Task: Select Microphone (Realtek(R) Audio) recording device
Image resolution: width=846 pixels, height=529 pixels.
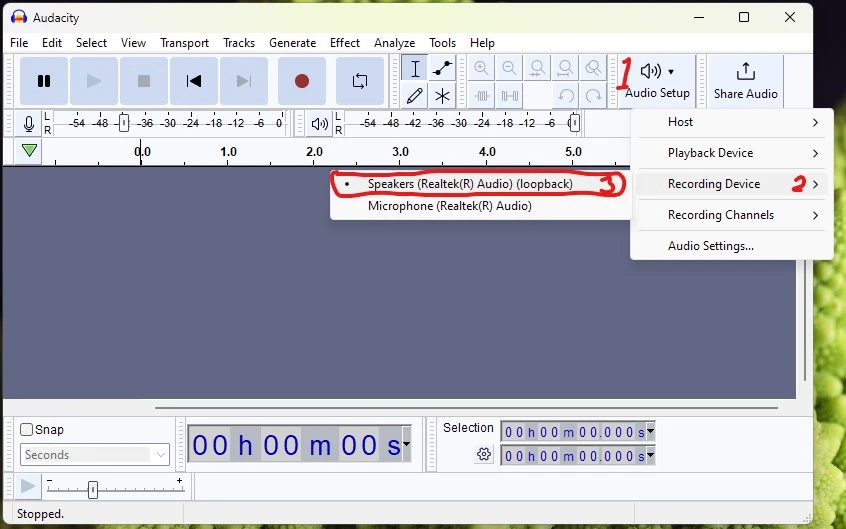Action: tap(480, 206)
